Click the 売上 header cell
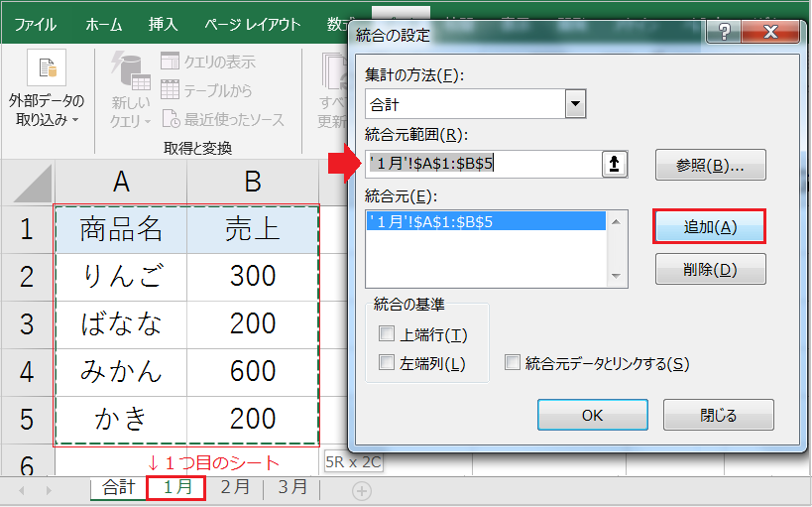 [x=253, y=229]
